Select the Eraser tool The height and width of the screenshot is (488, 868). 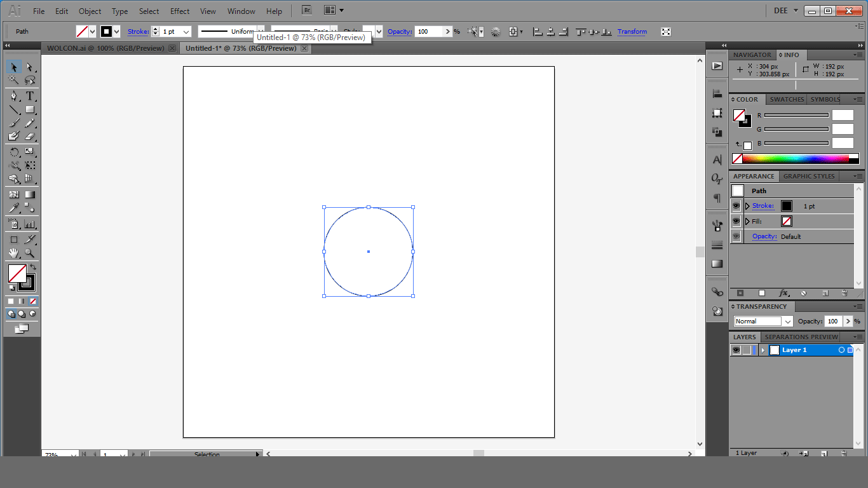(29, 136)
